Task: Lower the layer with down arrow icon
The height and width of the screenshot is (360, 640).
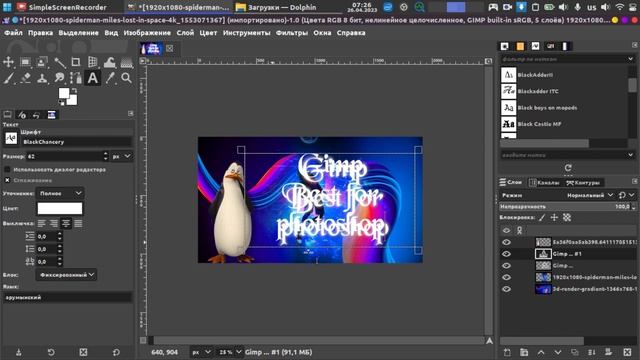Action: [558, 352]
